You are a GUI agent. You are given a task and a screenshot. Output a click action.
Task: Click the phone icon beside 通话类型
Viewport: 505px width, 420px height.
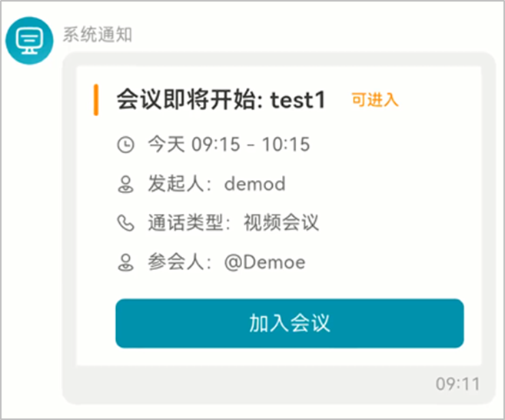point(125,223)
